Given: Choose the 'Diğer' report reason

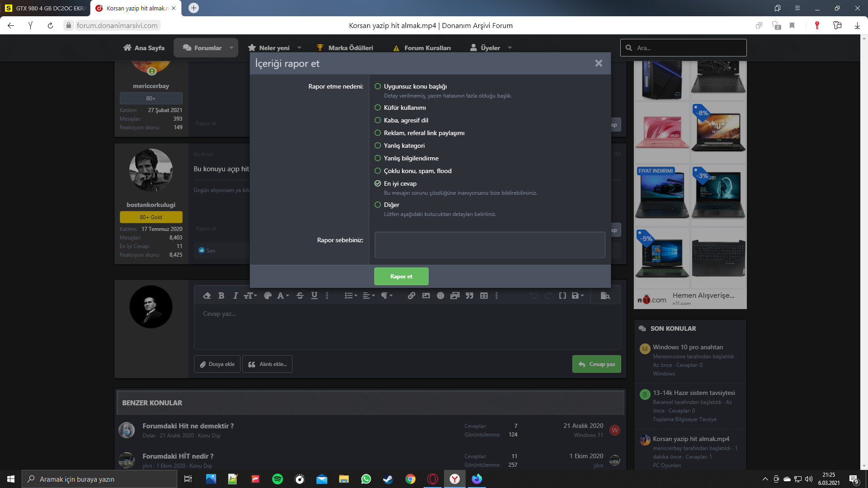Looking at the screenshot, I should point(378,205).
